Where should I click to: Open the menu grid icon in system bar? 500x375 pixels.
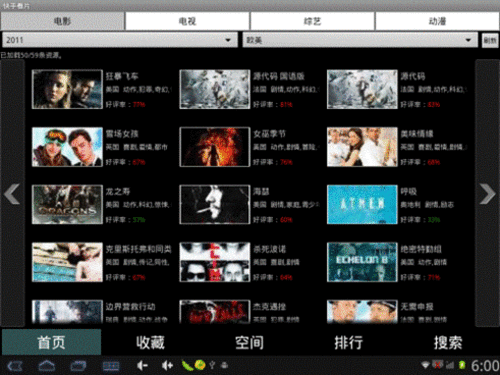(111, 366)
